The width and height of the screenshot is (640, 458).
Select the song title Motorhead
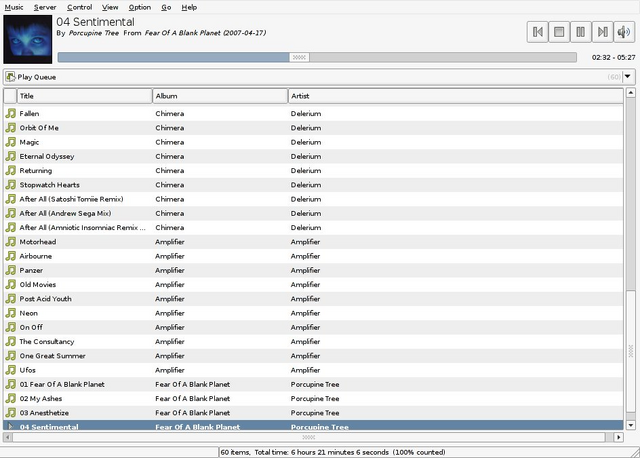(x=38, y=242)
